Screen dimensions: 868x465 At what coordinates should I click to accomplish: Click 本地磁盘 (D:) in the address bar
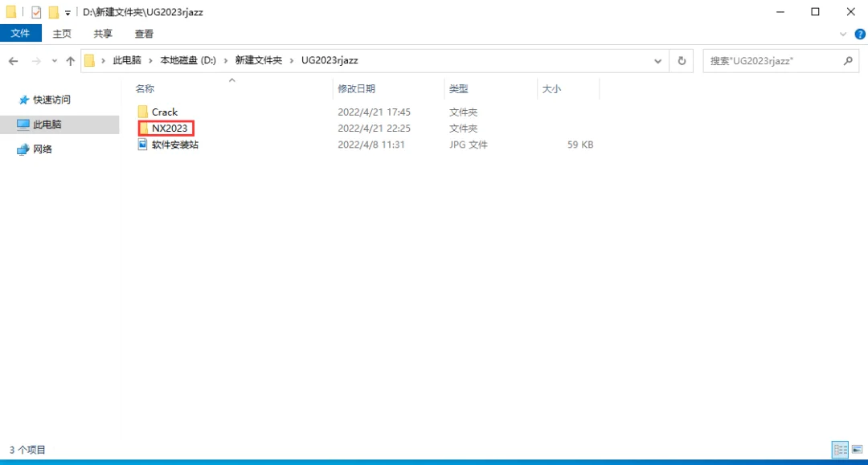pyautogui.click(x=188, y=60)
